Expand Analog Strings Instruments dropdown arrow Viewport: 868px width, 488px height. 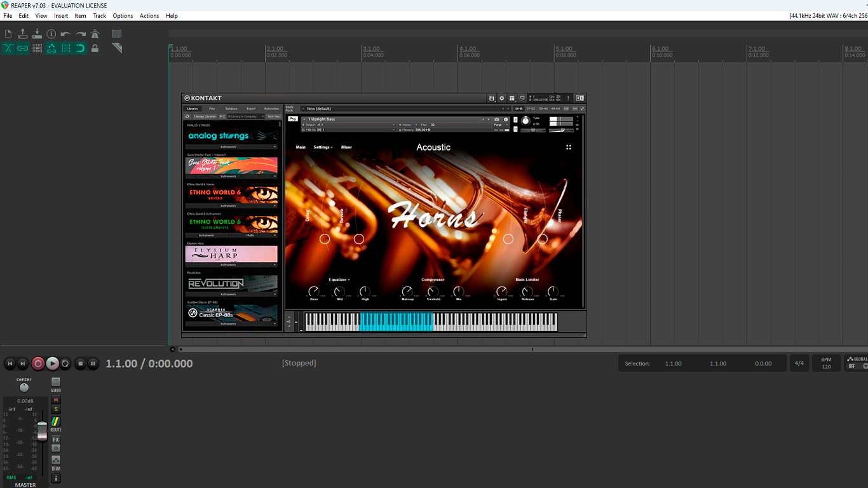(x=275, y=147)
